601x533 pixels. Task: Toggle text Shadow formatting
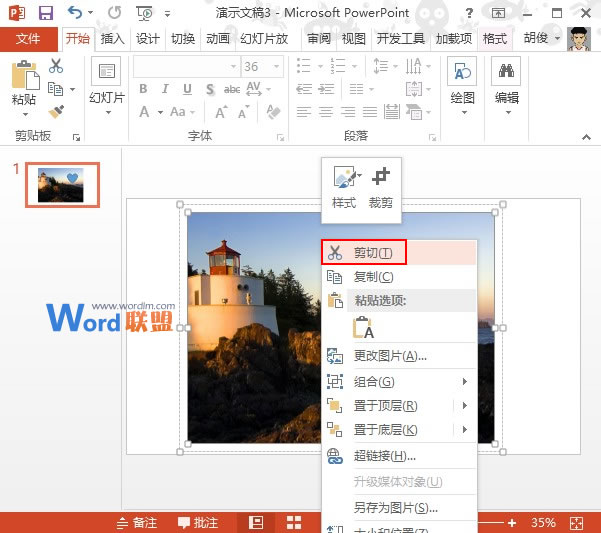pos(210,89)
